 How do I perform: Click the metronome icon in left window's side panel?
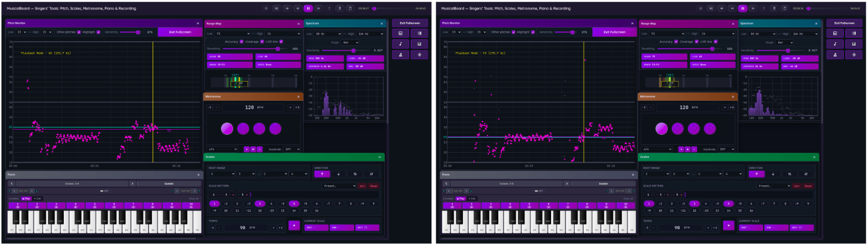point(400,54)
